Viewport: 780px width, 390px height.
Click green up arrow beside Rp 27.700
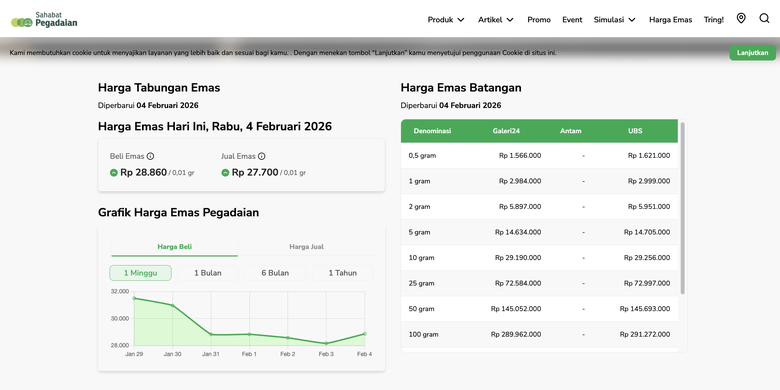tap(225, 173)
